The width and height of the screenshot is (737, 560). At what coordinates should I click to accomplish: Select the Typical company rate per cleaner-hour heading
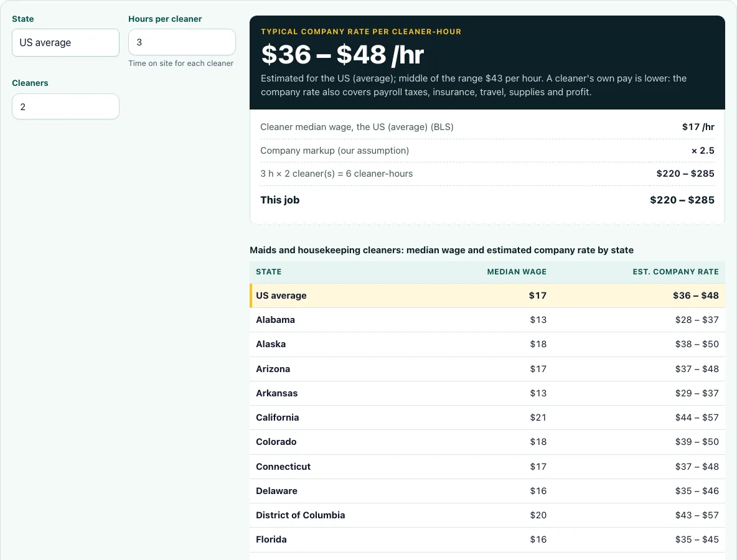361,32
